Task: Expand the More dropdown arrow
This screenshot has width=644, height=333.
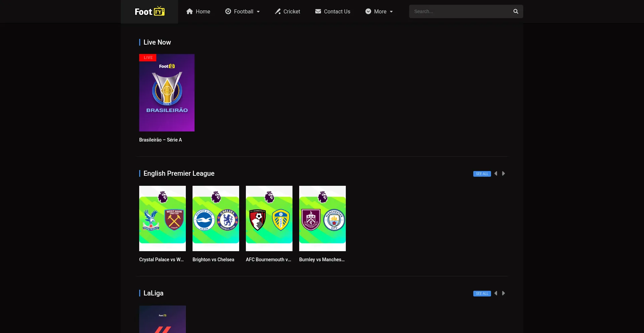Action: 391,12
